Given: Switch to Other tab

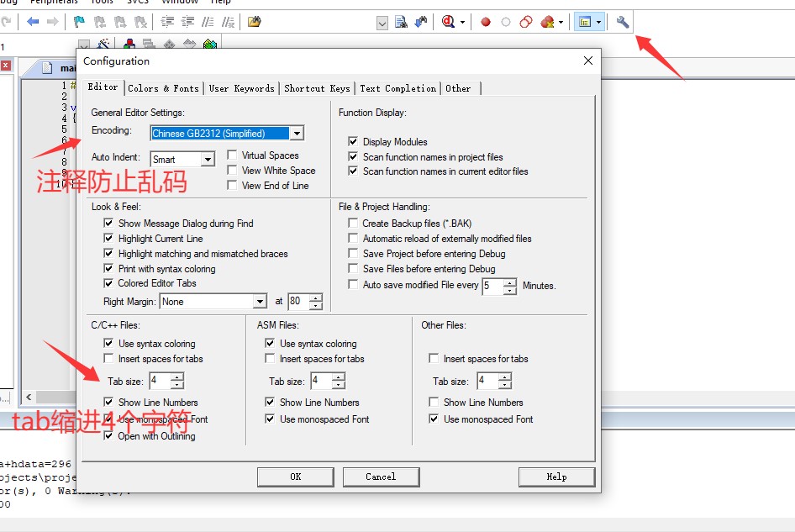Looking at the screenshot, I should tap(458, 88).
